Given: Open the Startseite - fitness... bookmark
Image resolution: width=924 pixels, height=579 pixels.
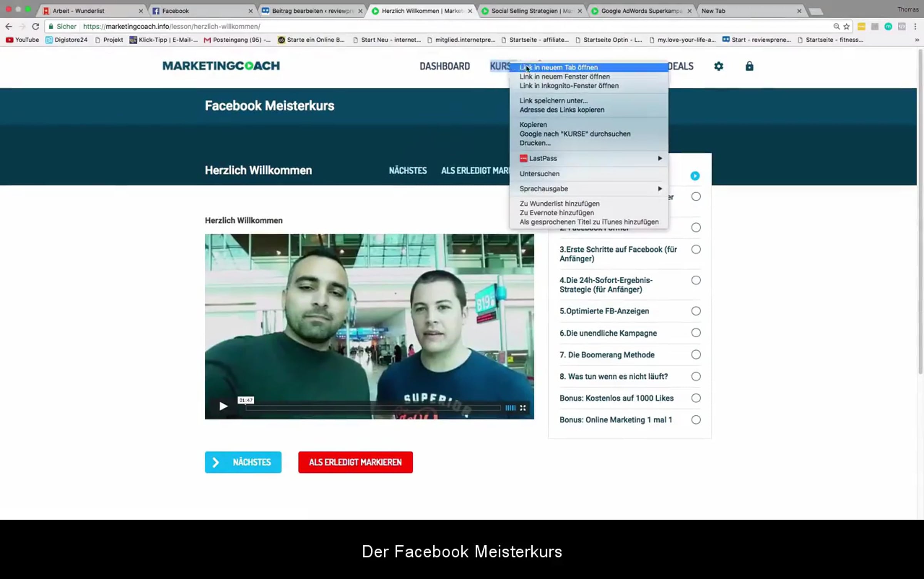Looking at the screenshot, I should [830, 40].
